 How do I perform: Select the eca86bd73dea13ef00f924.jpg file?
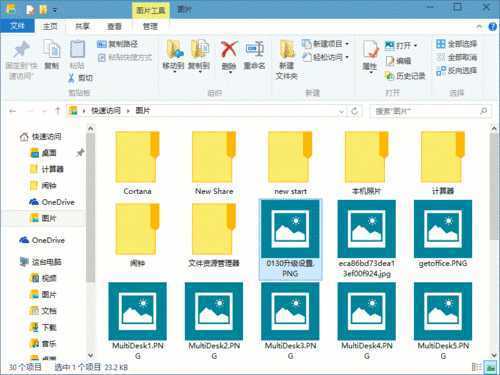367,239
